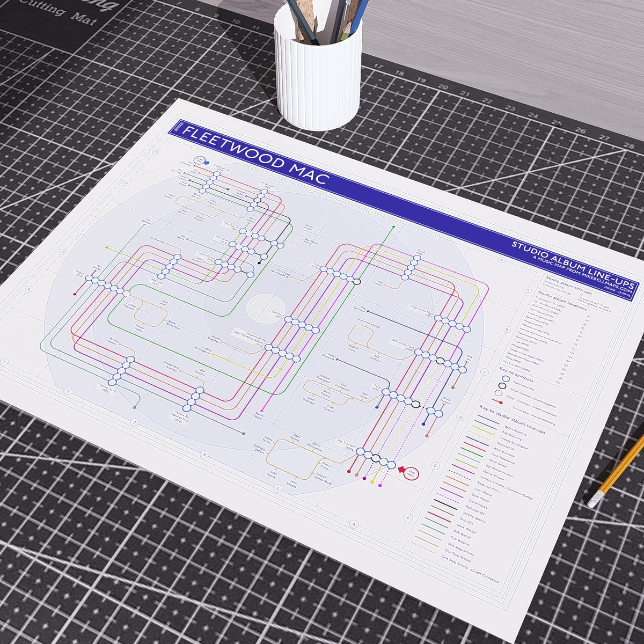Click the 'Key to symbols' heading
The image size is (644, 644).
point(516,375)
